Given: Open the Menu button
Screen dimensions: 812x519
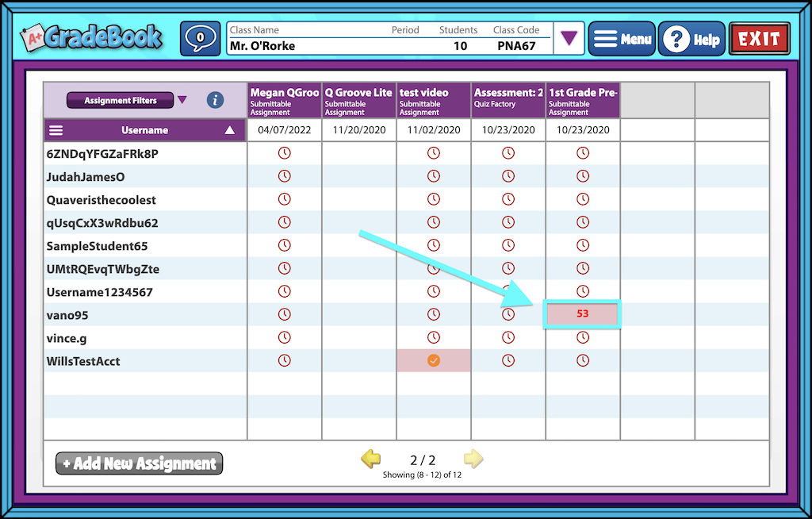Looking at the screenshot, I should (x=622, y=39).
